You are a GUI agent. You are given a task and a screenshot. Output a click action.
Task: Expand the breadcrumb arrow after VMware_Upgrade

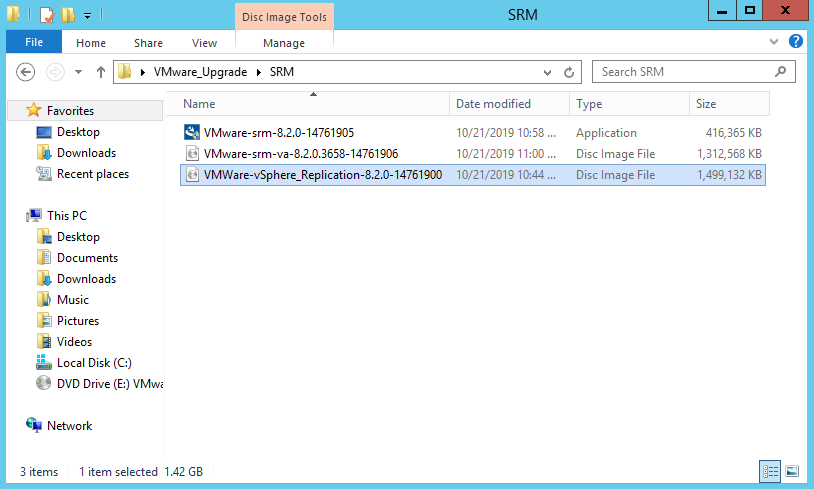[x=259, y=72]
